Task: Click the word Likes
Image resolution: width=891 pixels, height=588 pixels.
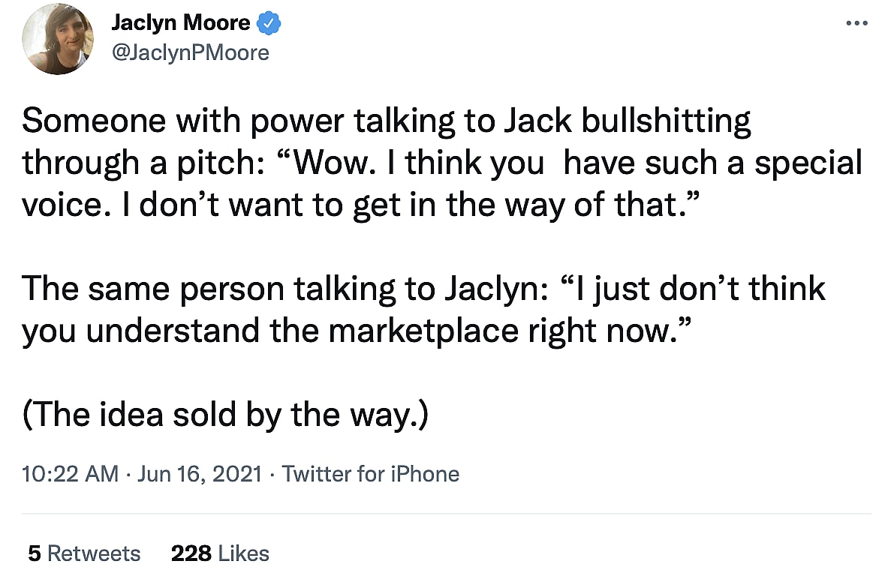Action: pyautogui.click(x=243, y=553)
